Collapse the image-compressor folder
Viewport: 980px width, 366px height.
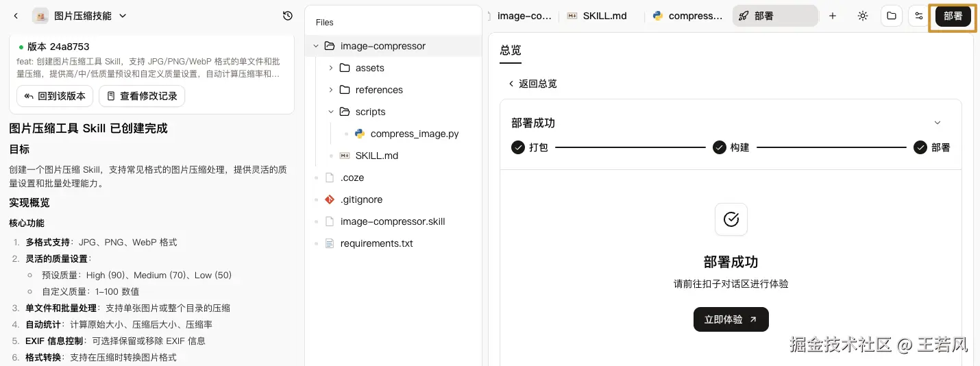pyautogui.click(x=316, y=46)
